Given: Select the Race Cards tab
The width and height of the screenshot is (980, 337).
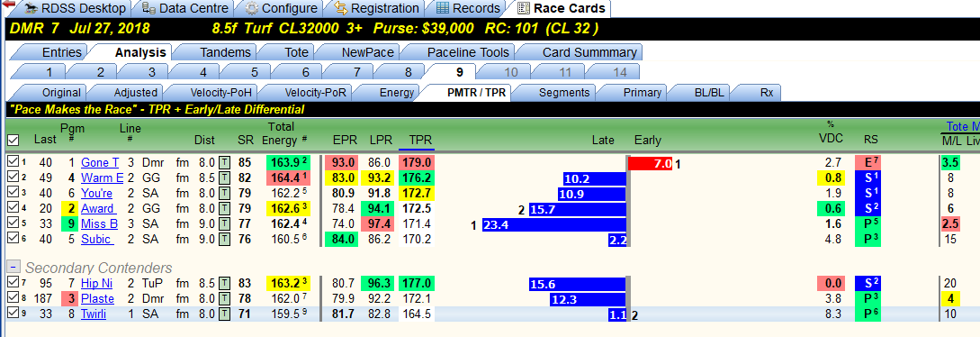Looking at the screenshot, I should click(562, 9).
